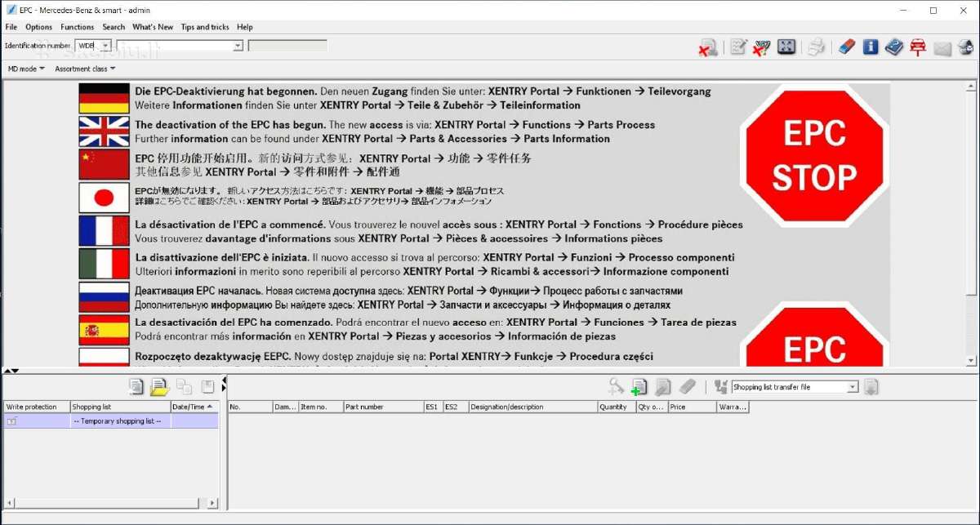980x525 pixels.
Task: Sort by Date/Time column header
Action: tap(194, 407)
